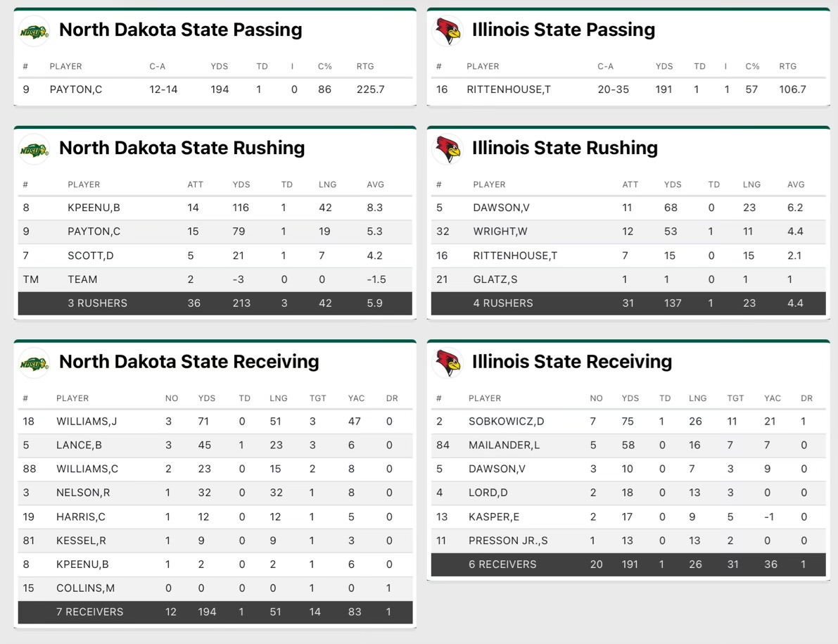838x644 pixels.
Task: Select player KPEENU,B in the North Dakota State Rushing table
Action: 94,208
